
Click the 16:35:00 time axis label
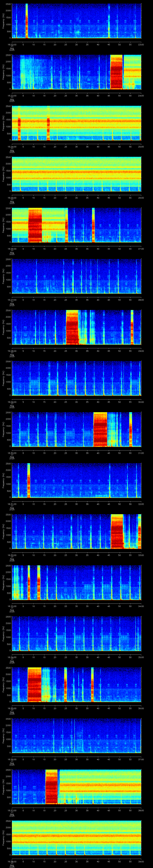tap(12, 708)
